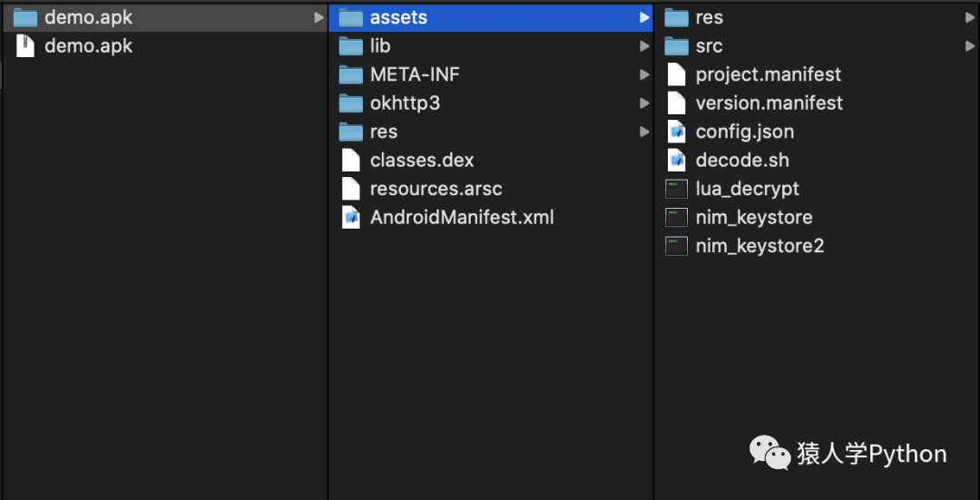Click the resources.arsc file icon
The width and height of the screenshot is (980, 500).
(351, 189)
